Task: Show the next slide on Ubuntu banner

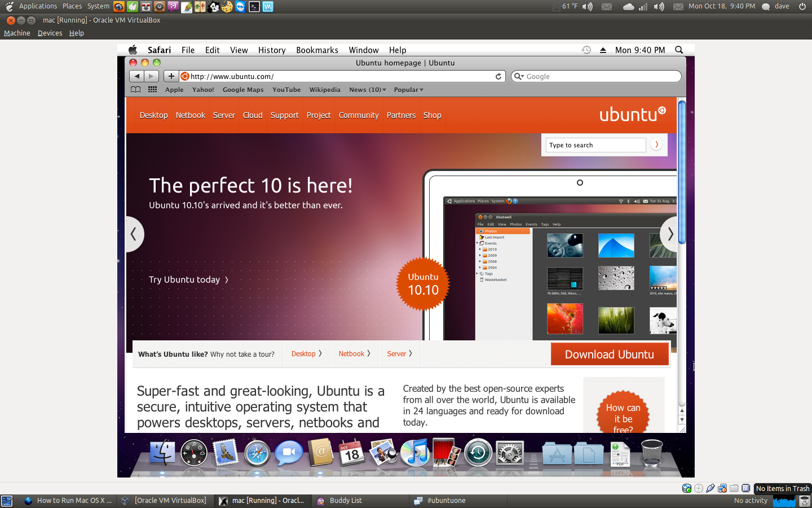Action: (x=669, y=234)
